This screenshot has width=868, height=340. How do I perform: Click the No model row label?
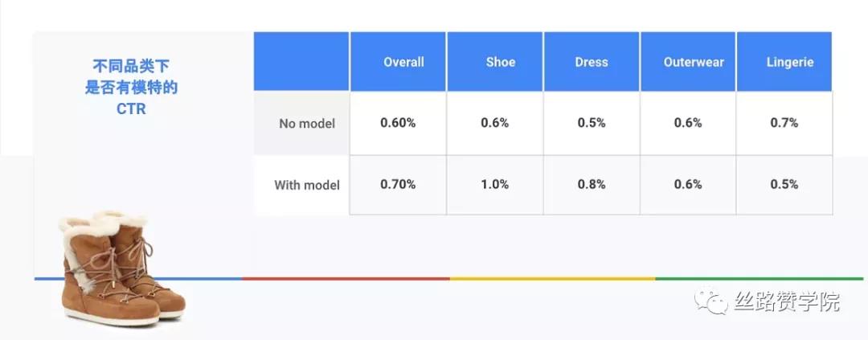306,124
